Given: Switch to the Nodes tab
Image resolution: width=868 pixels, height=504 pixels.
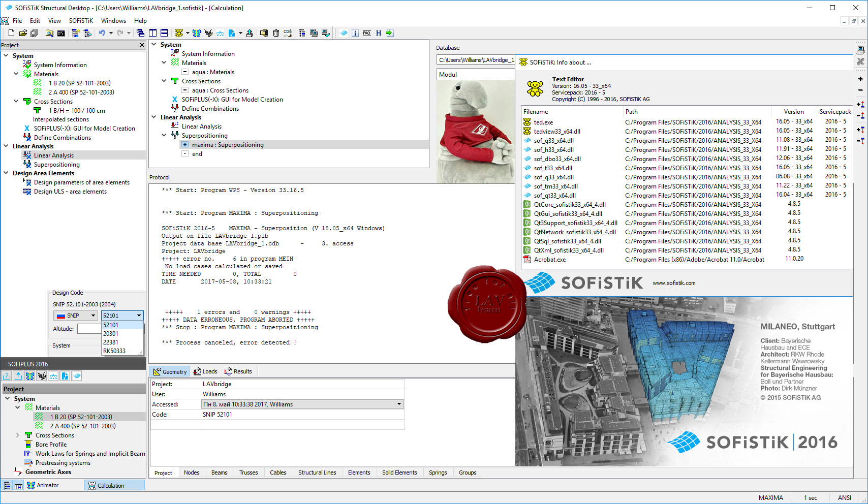Looking at the screenshot, I should point(192,472).
